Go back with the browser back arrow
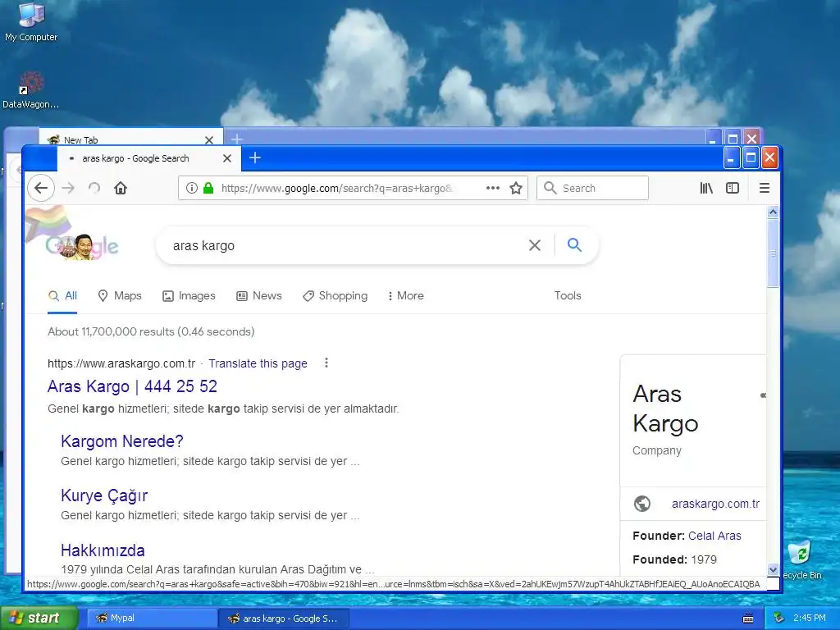 pos(41,188)
